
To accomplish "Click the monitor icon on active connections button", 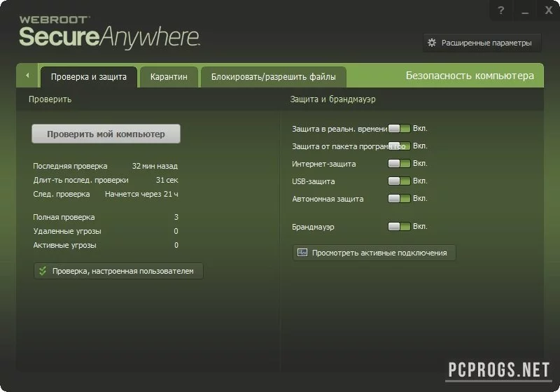I will [302, 253].
